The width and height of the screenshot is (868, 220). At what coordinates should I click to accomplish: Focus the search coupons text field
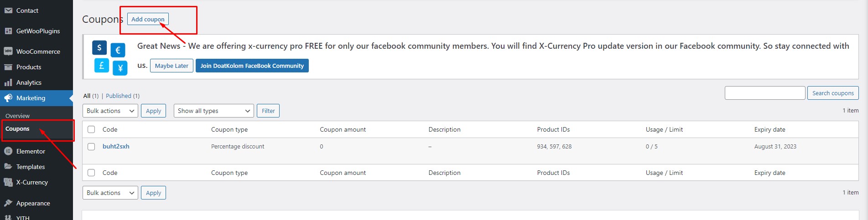tap(765, 93)
